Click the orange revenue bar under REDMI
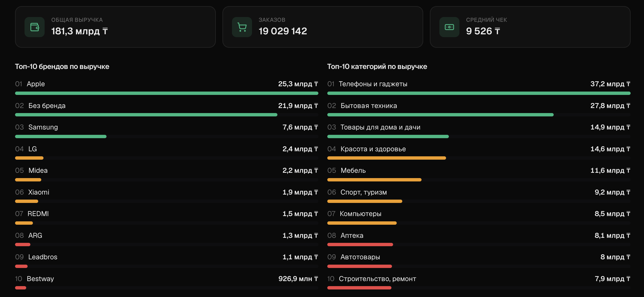The width and height of the screenshot is (644, 297). tap(24, 223)
